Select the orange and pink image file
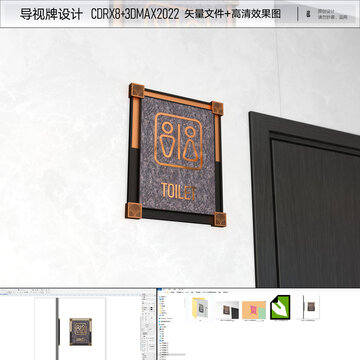Viewport: 360px width, 360px height. pyautogui.click(x=254, y=310)
